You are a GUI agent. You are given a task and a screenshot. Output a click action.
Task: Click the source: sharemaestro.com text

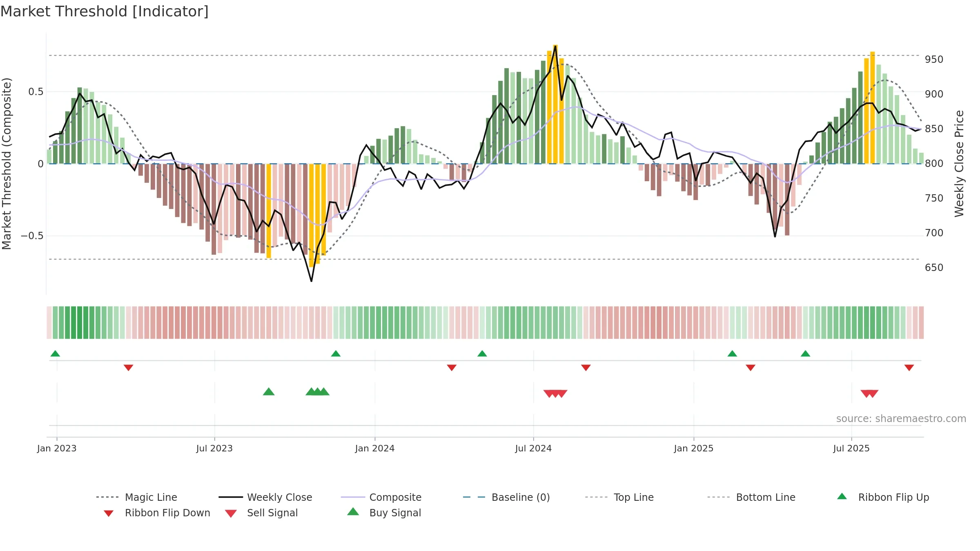point(901,419)
